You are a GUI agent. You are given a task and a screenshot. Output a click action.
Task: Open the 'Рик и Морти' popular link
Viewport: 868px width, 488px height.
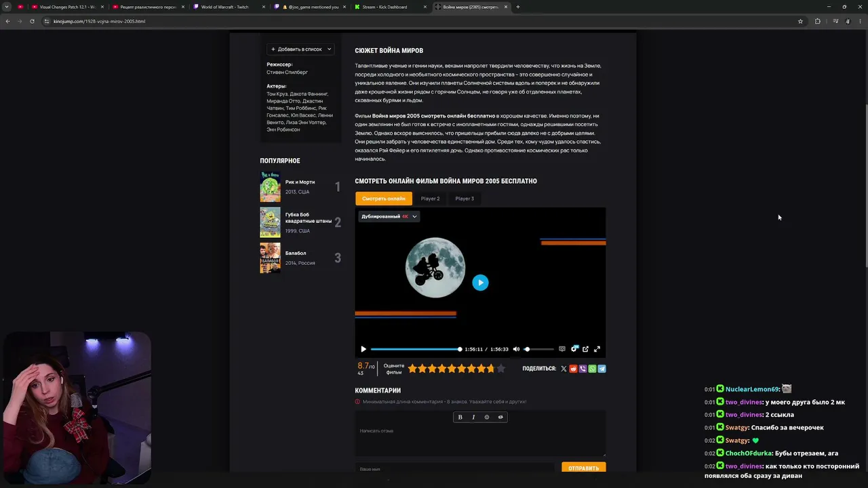click(300, 182)
